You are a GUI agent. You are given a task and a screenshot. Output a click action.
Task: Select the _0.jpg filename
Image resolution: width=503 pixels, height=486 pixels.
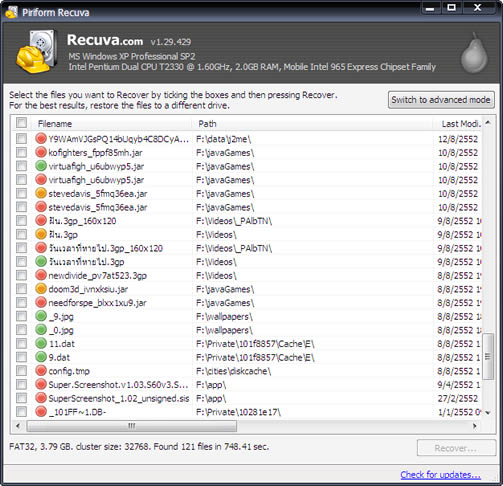pos(61,330)
